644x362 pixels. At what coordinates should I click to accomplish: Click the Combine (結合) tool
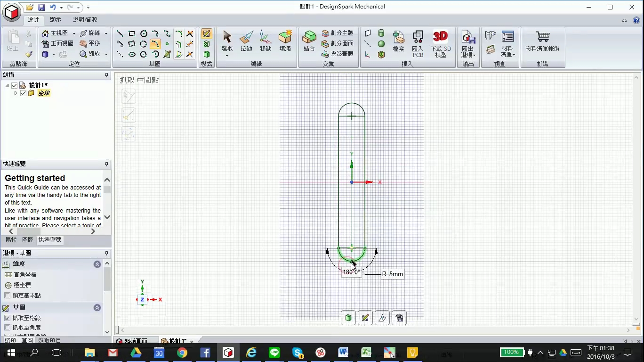[309, 41]
